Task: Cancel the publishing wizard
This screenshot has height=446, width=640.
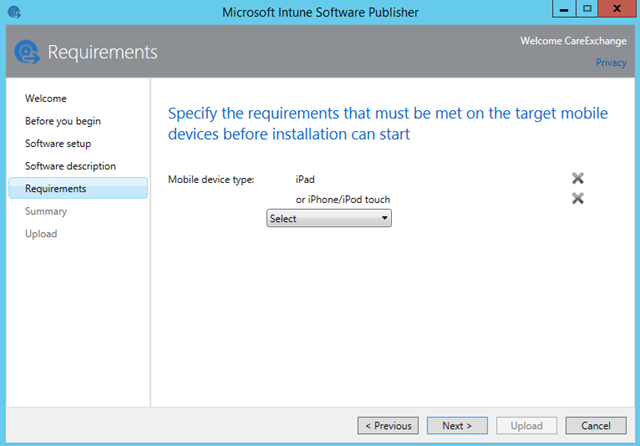Action: [596, 426]
